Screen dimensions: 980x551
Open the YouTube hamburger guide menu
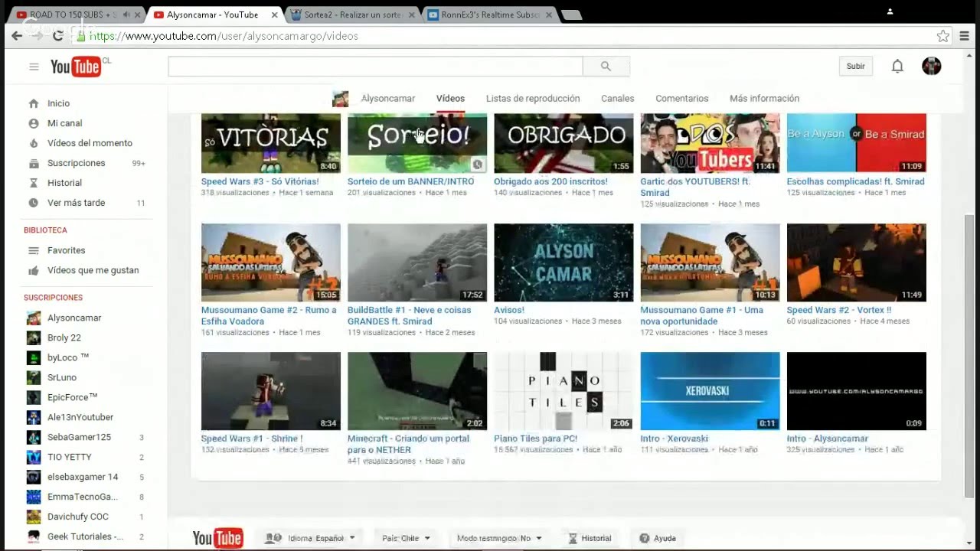pos(34,67)
